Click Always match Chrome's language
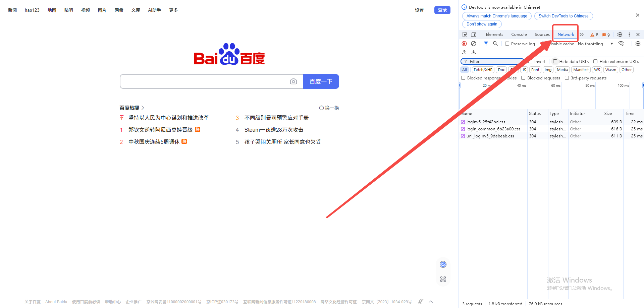The image size is (644, 308). (497, 16)
